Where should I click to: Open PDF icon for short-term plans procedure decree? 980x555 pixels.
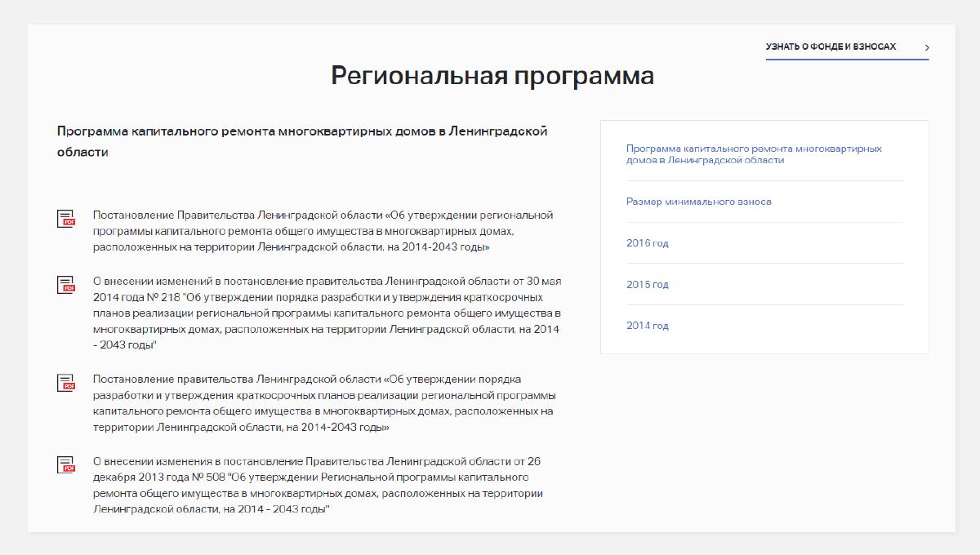coord(66,383)
